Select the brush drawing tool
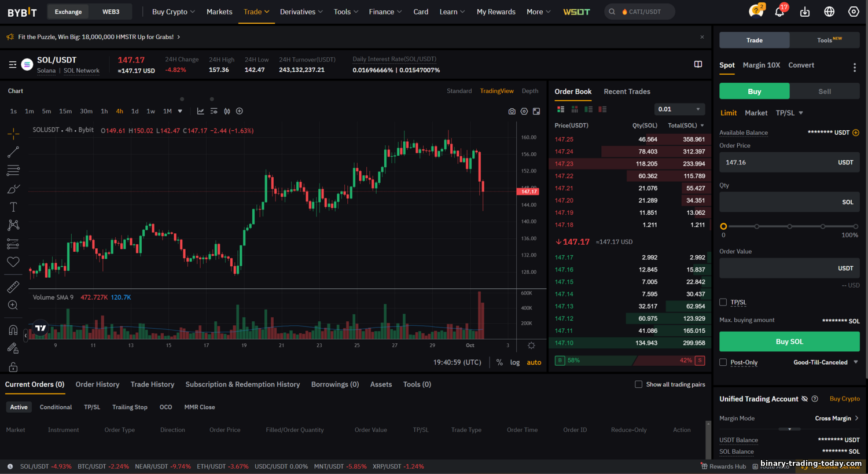This screenshot has width=868, height=474. click(x=13, y=189)
